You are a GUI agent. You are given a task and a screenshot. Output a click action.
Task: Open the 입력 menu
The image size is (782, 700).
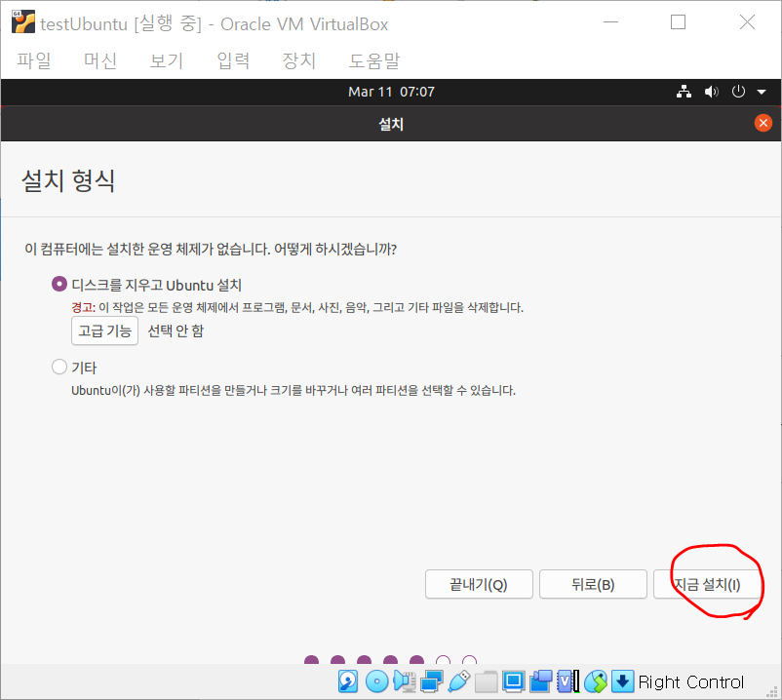point(233,60)
